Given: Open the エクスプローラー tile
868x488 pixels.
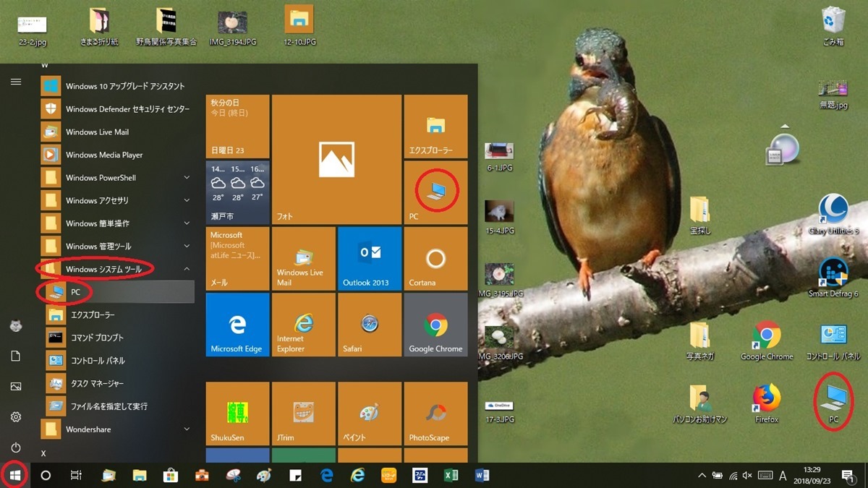Looking at the screenshot, I should coord(435,126).
